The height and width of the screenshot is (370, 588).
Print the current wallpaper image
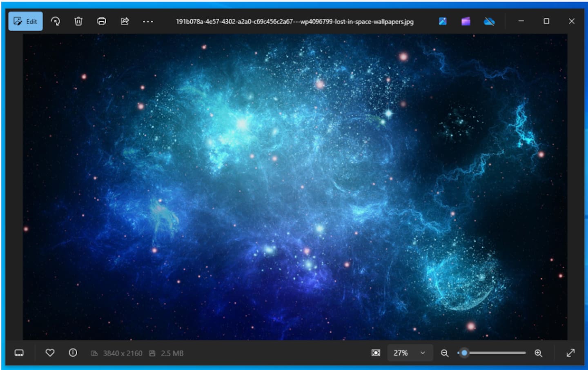tap(102, 21)
